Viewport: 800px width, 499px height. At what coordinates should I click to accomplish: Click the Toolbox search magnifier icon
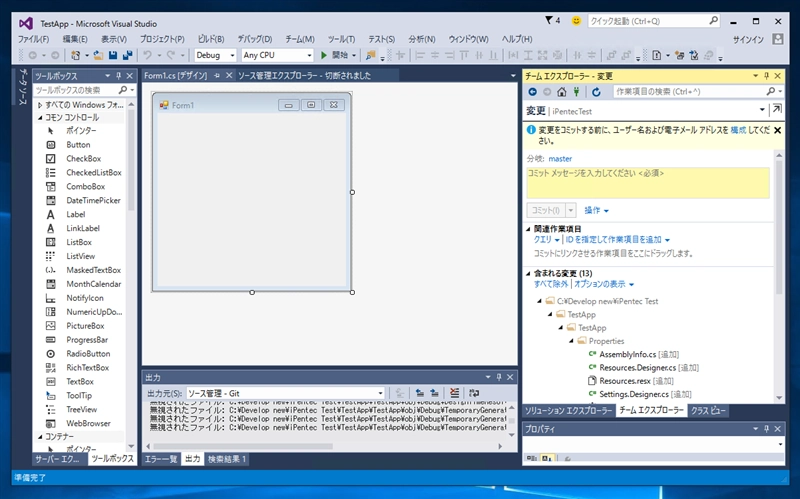pyautogui.click(x=122, y=90)
